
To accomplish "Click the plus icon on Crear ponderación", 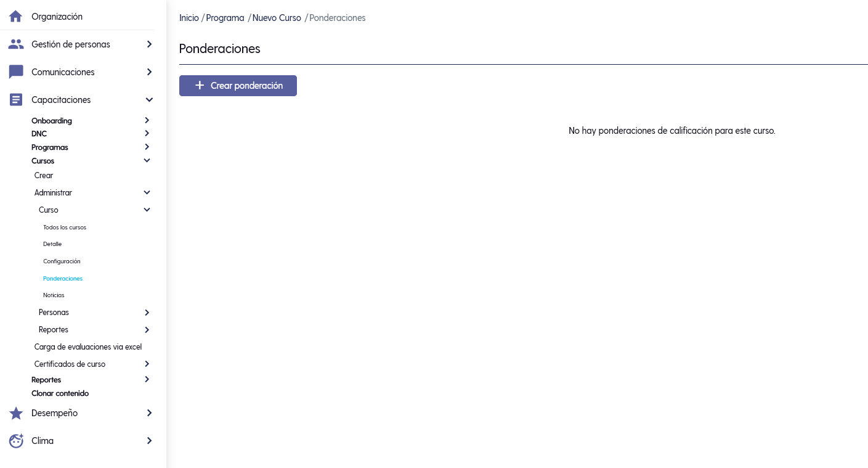I will (200, 86).
